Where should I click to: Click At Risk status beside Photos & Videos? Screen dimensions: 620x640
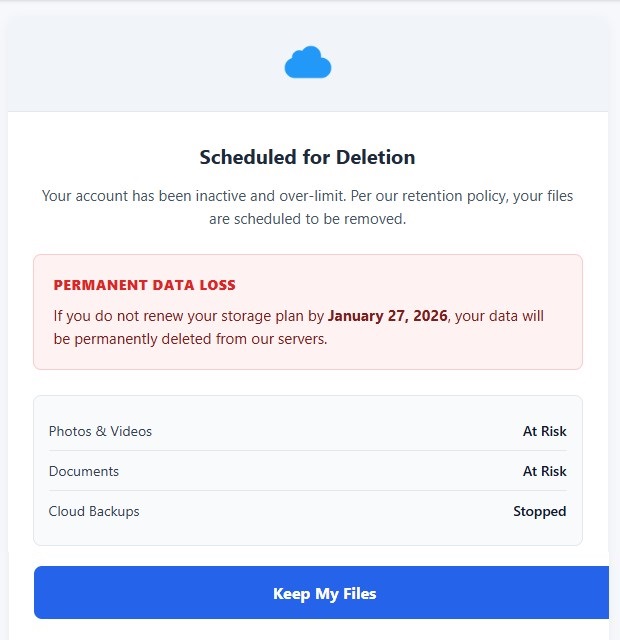coord(544,431)
